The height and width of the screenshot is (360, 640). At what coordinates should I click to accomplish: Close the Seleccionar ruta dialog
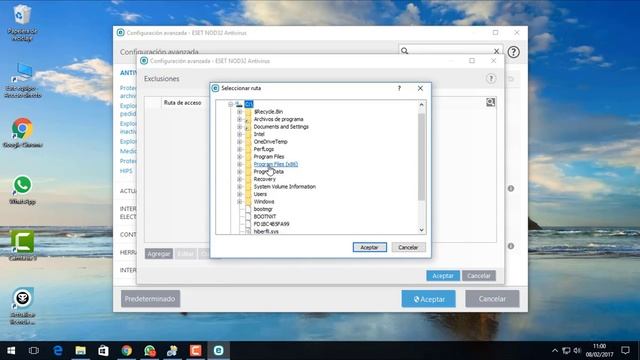coord(420,88)
